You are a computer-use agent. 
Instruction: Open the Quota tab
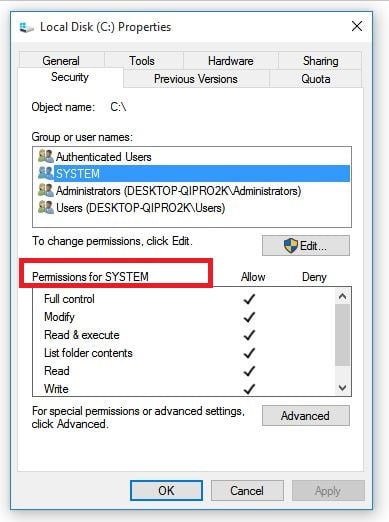click(x=316, y=79)
